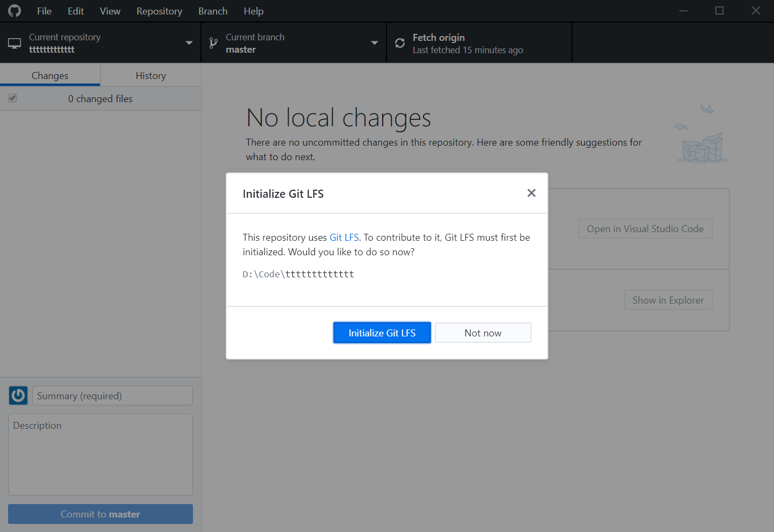Open the View menu

point(110,11)
